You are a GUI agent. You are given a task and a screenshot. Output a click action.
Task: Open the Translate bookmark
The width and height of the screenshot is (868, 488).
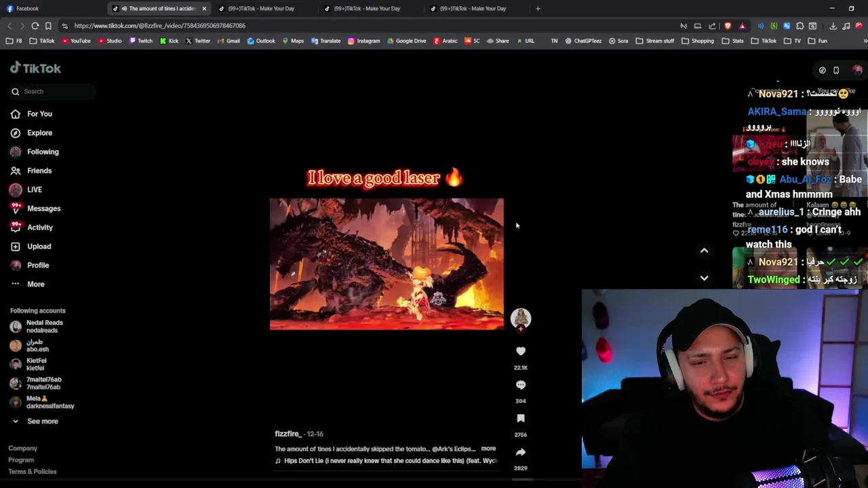[x=326, y=41]
